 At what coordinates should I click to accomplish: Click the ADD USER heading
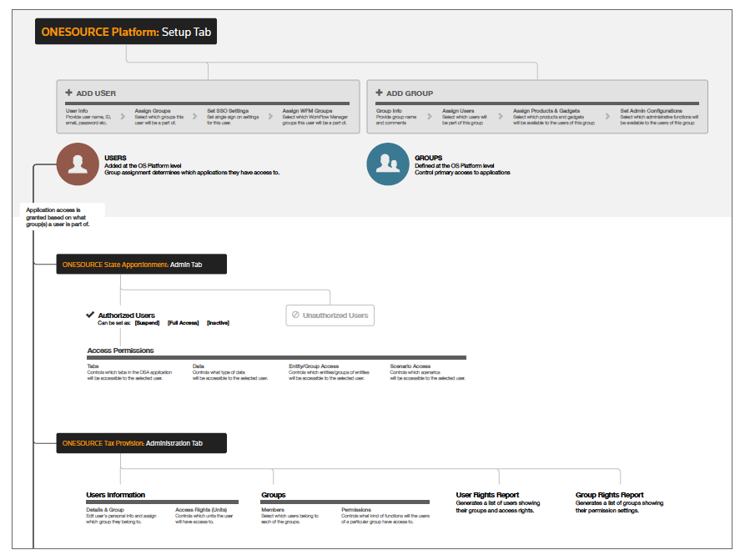coord(96,93)
